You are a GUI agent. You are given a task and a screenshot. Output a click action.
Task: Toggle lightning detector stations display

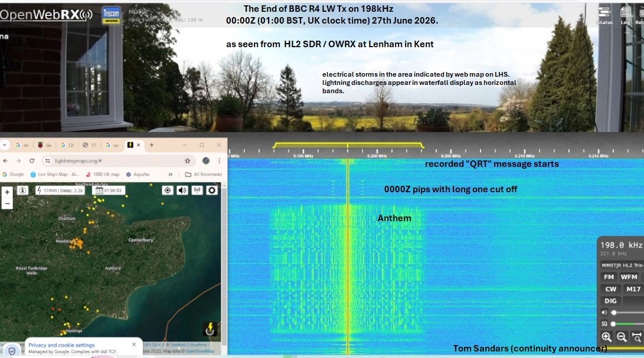point(197,190)
